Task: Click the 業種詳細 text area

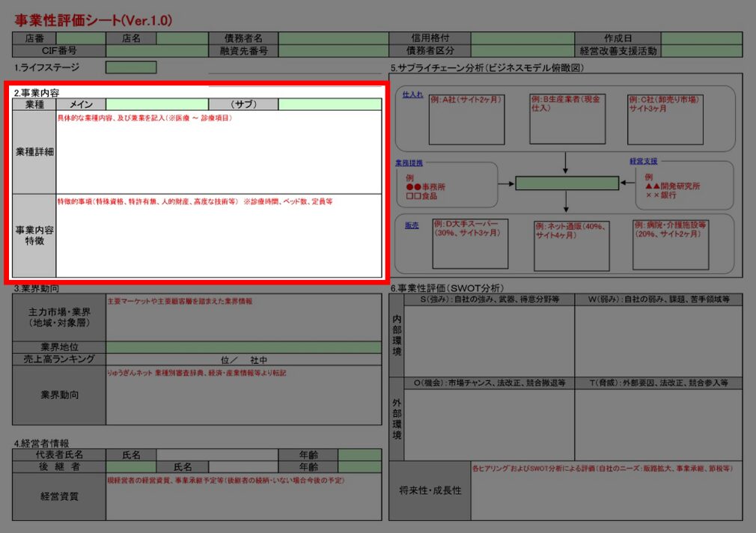Action: [219, 153]
